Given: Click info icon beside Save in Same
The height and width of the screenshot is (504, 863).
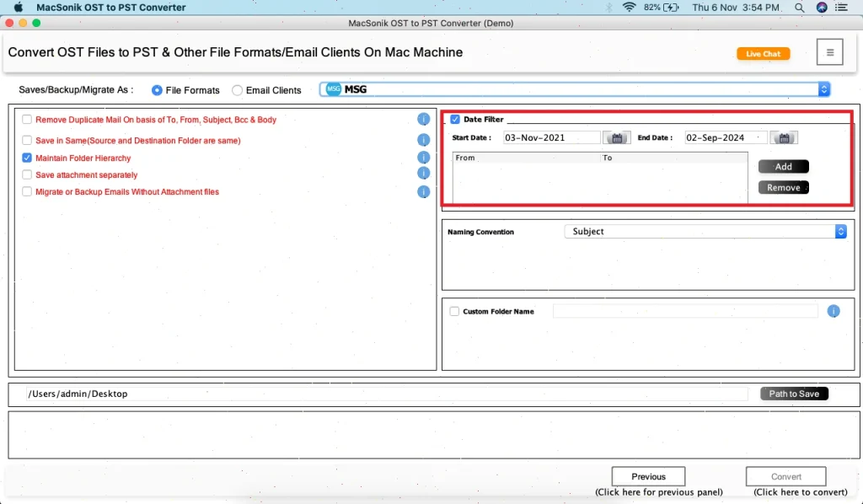Looking at the screenshot, I should click(x=424, y=140).
